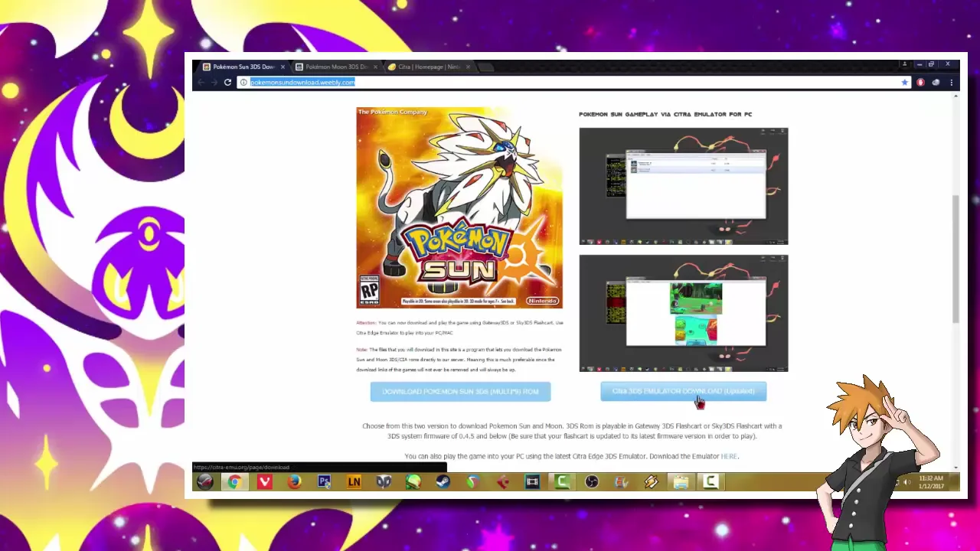Bookmark this page with the star icon
The width and height of the screenshot is (980, 551).
tap(904, 82)
